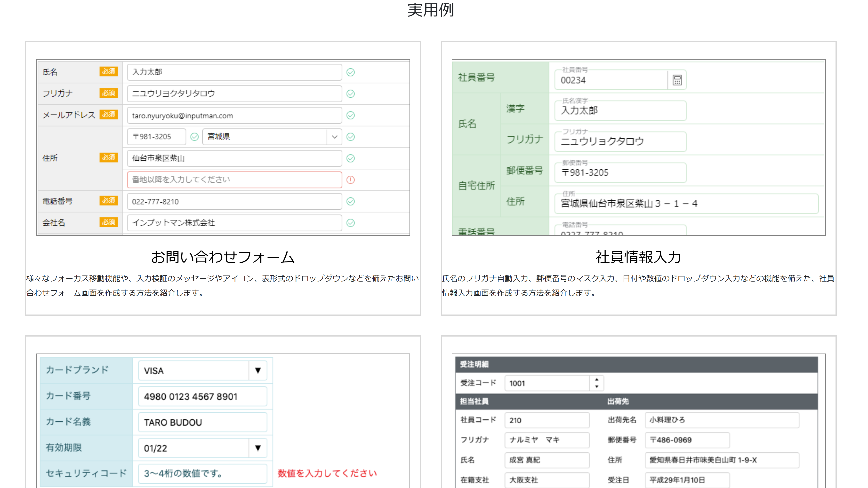The image size is (868, 488).
Task: Click the セキュリティコード input field
Action: (202, 473)
